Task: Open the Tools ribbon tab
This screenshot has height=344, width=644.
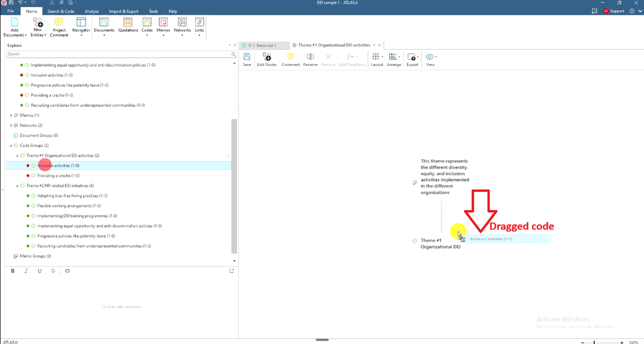Action: [153, 11]
